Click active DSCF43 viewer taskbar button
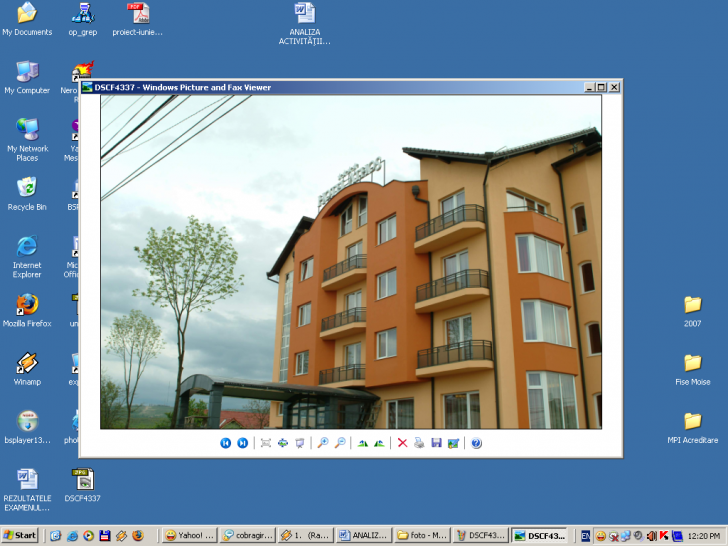The height and width of the screenshot is (546, 728). click(x=540, y=535)
